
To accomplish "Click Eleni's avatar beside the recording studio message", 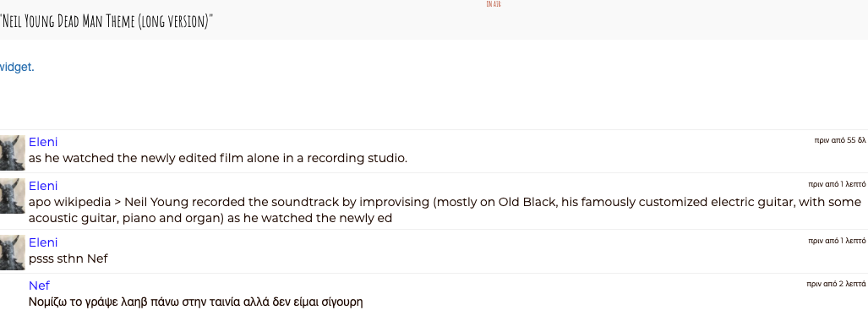I will tap(12, 152).
